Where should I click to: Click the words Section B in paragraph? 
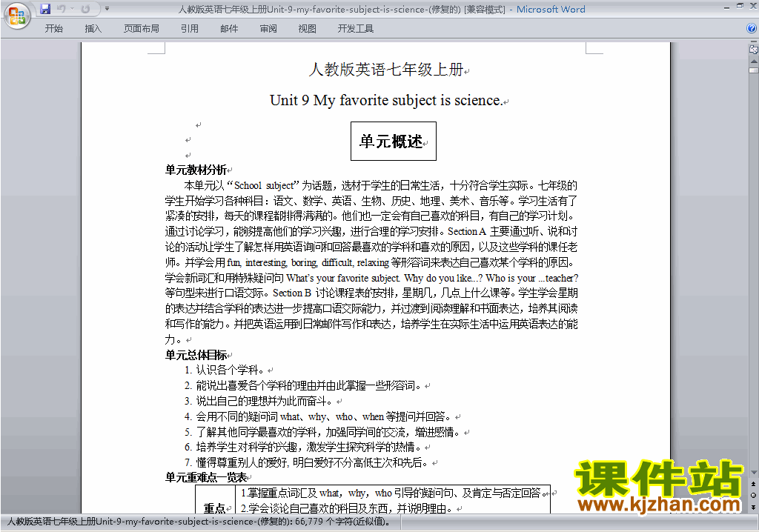pyautogui.click(x=292, y=293)
